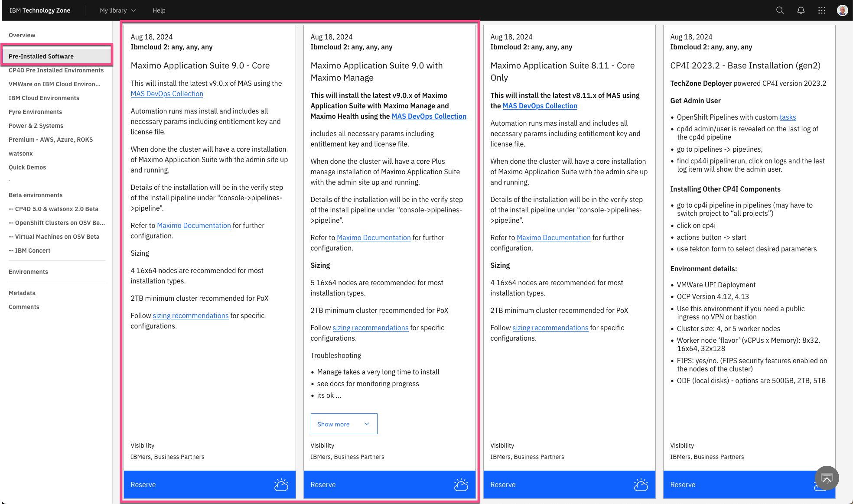The width and height of the screenshot is (853, 504).
Task: Click cloud icon on Maximo 8.11 Reserve bar
Action: (641, 484)
